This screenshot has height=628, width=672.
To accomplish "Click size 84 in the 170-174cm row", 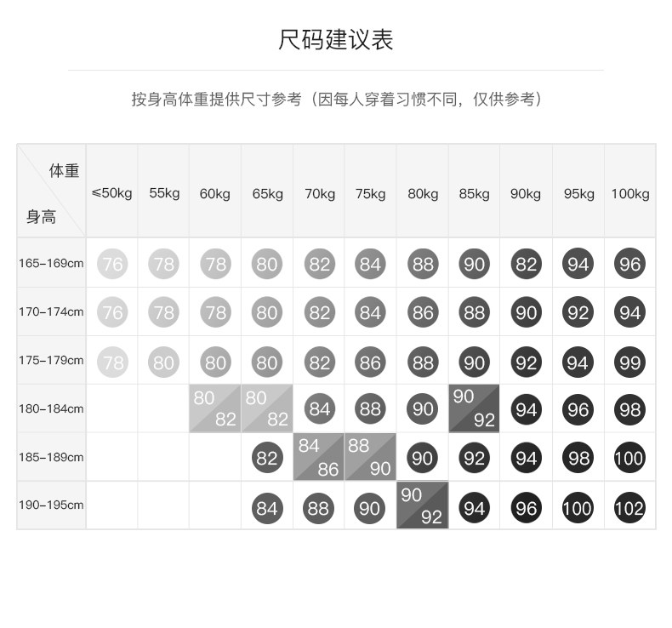I will pyautogui.click(x=370, y=312).
